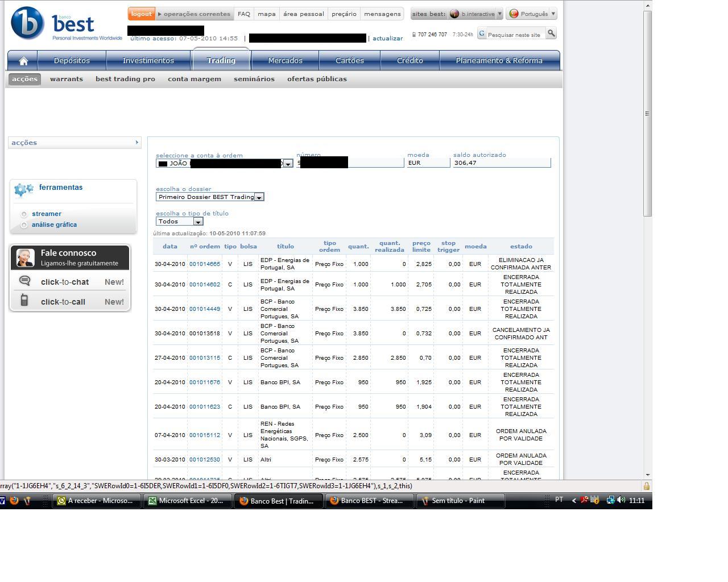Open the mapa link
The height and width of the screenshot is (582, 728).
point(266,14)
